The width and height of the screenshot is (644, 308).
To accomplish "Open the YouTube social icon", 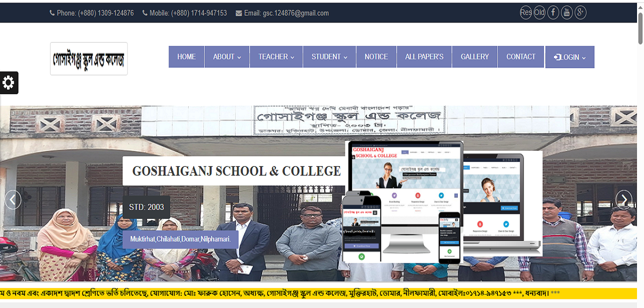I will [x=566, y=13].
